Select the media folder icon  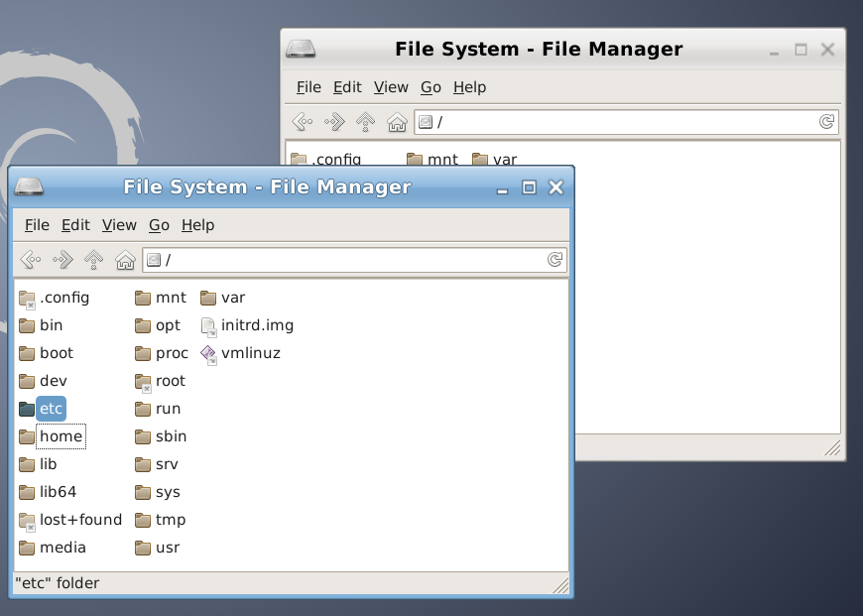(x=27, y=548)
